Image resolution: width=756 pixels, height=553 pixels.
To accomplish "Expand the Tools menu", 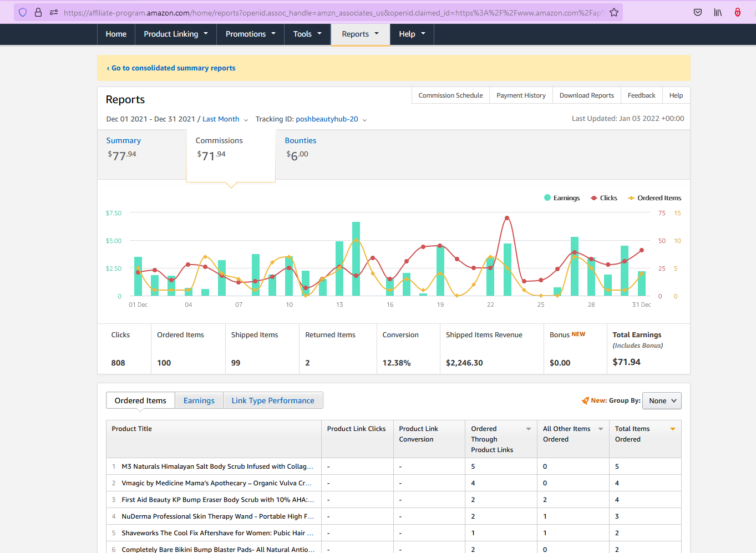I will 307,34.
